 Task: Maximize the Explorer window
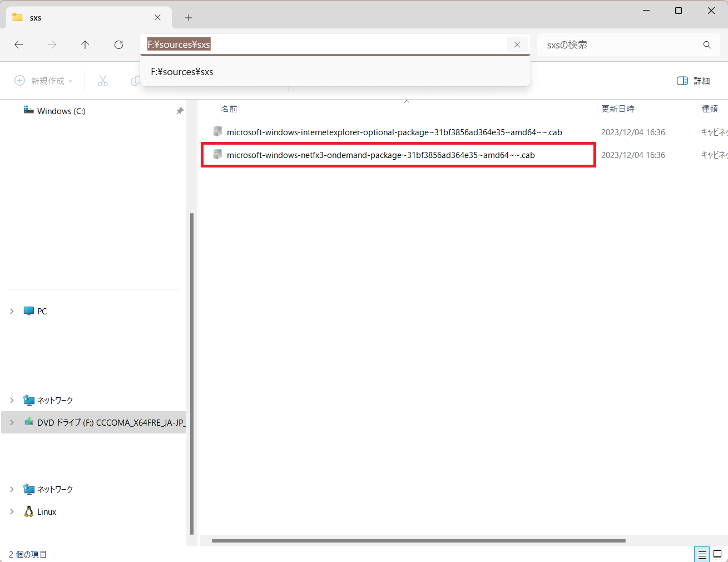coord(679,11)
